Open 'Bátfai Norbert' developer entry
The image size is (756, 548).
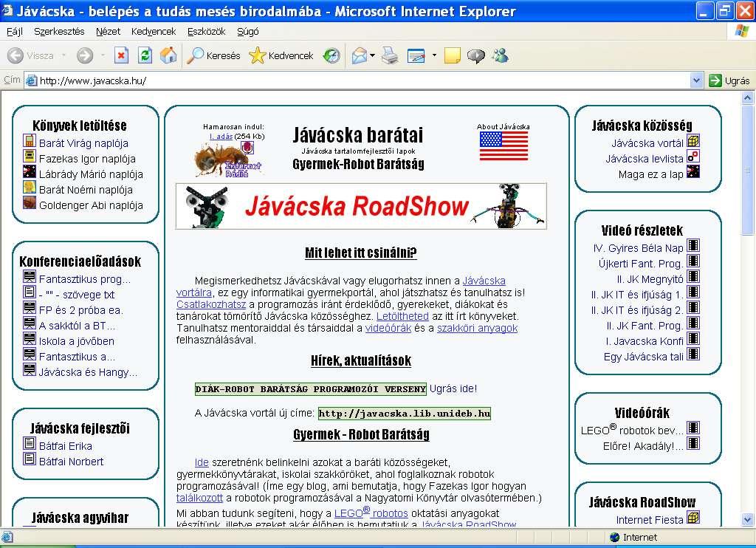point(71,462)
